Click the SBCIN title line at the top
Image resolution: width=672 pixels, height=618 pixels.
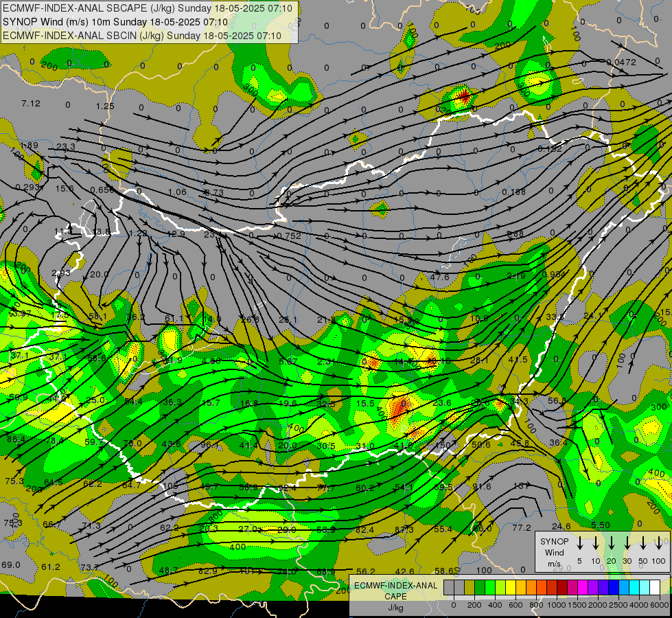(x=142, y=36)
